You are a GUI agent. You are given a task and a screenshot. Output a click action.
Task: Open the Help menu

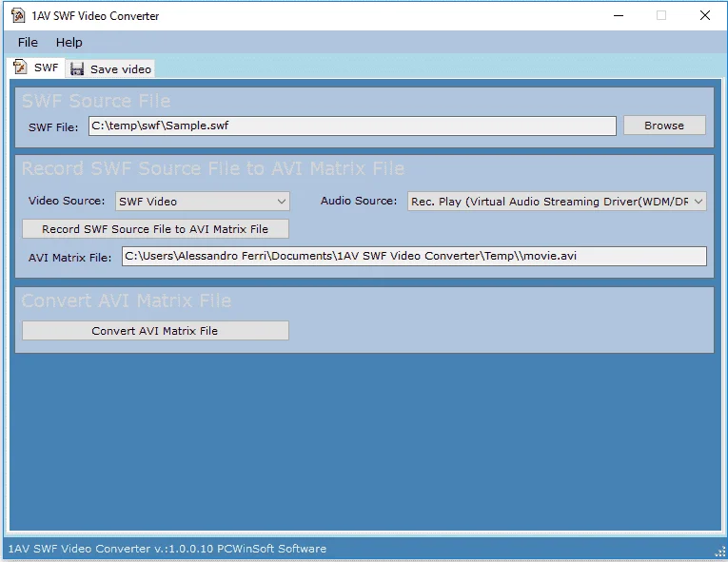tap(69, 42)
